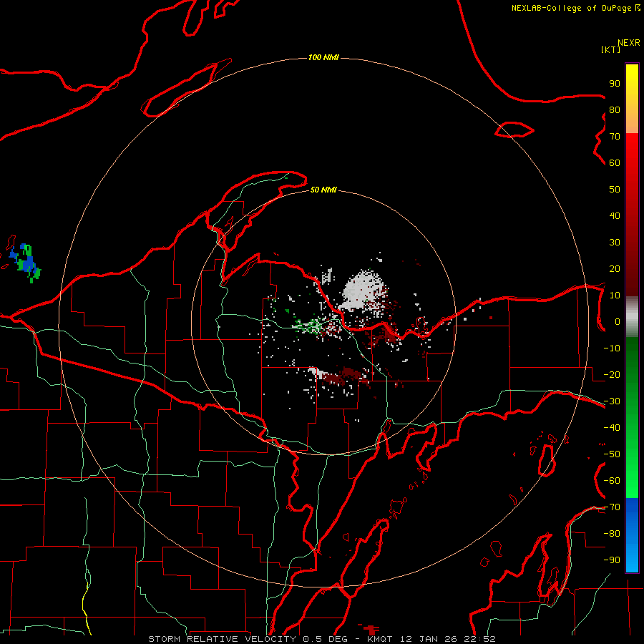Click the '50 NMI' range ring label

(x=323, y=190)
